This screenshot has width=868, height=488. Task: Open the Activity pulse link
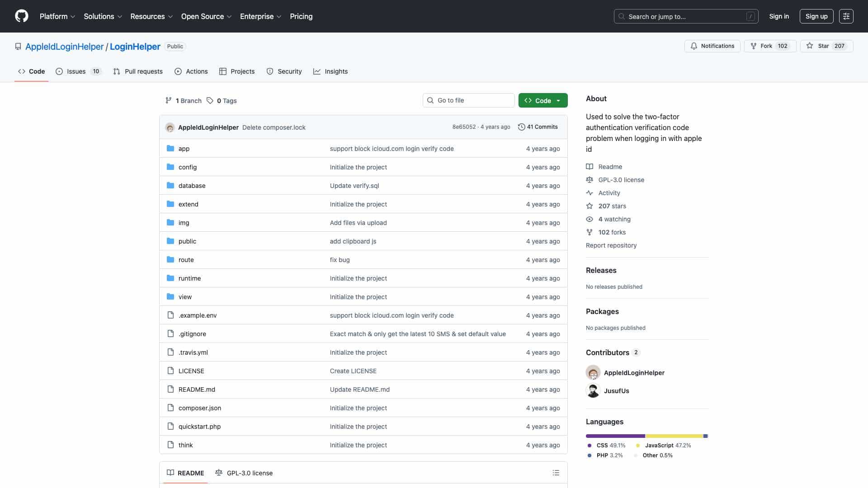(x=603, y=193)
